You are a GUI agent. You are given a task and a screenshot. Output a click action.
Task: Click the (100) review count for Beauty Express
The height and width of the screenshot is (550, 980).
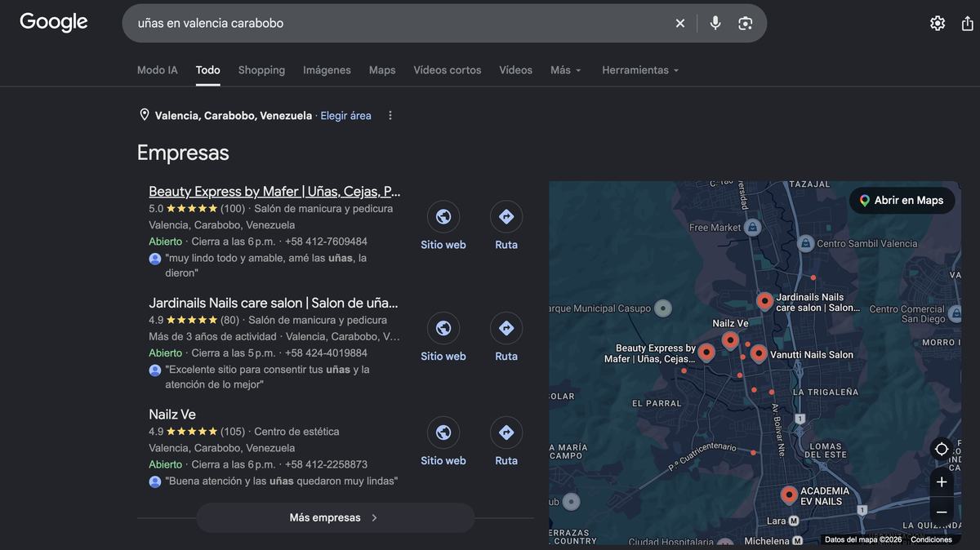point(233,209)
